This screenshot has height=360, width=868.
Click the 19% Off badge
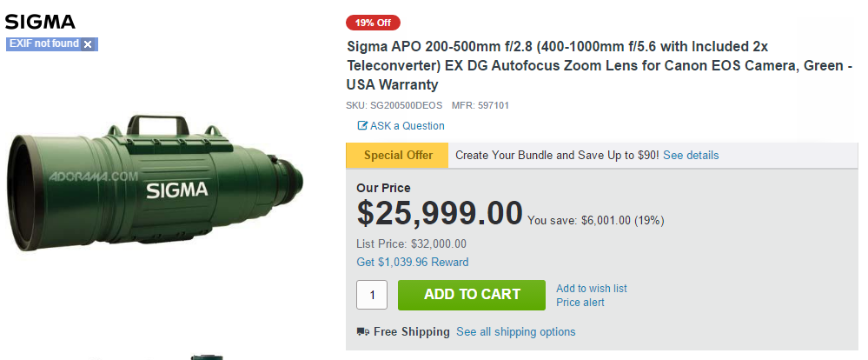[x=373, y=23]
